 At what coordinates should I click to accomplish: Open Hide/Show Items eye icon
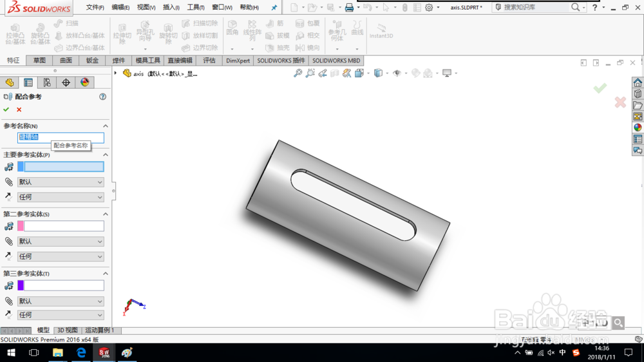[x=397, y=73]
